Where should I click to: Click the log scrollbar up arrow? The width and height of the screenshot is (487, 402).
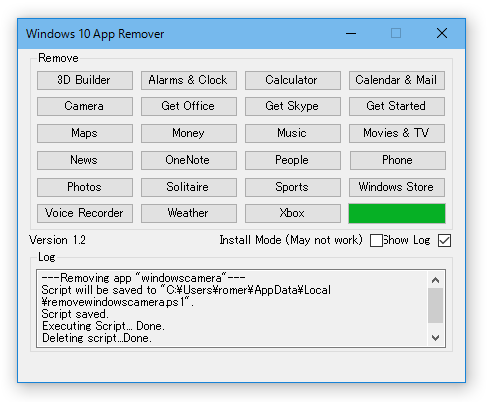[435, 280]
